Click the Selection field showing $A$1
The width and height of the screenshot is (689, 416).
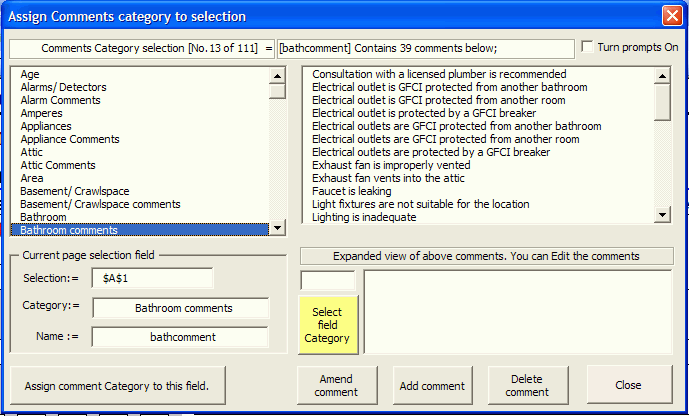coord(152,278)
